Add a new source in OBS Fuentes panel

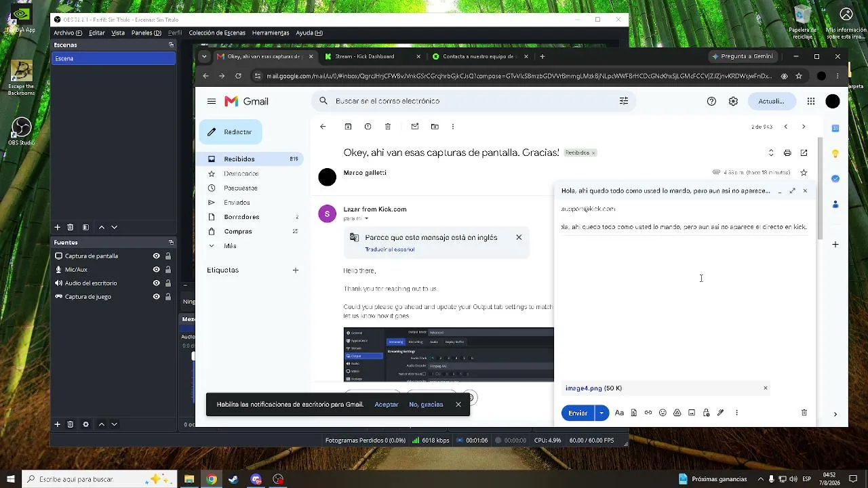[x=58, y=424]
